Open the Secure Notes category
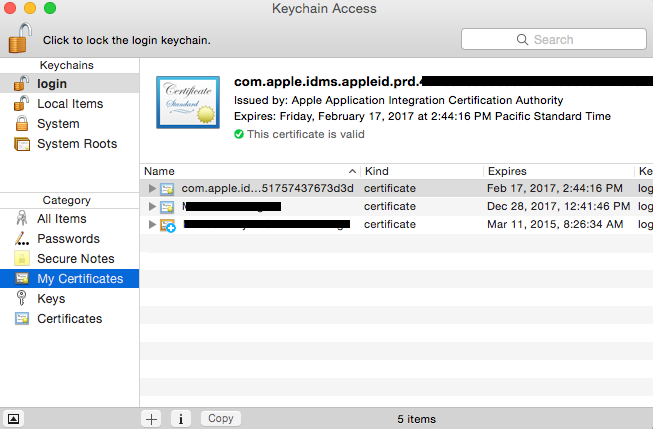This screenshot has width=653, height=429. [70, 258]
